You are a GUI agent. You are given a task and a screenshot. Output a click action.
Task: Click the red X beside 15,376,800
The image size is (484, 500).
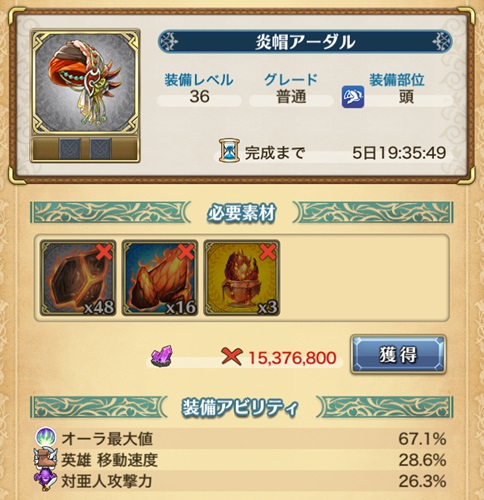(x=232, y=357)
